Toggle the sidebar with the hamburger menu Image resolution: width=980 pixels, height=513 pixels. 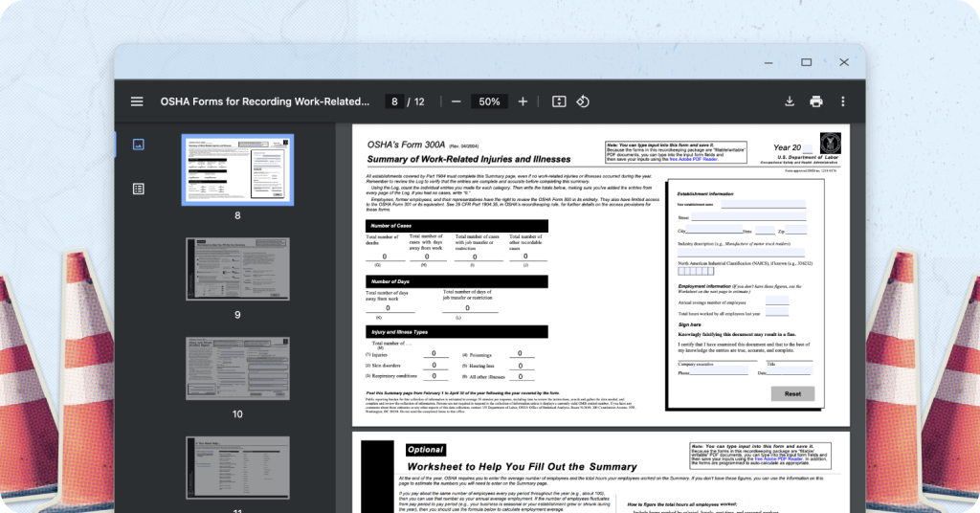(137, 101)
